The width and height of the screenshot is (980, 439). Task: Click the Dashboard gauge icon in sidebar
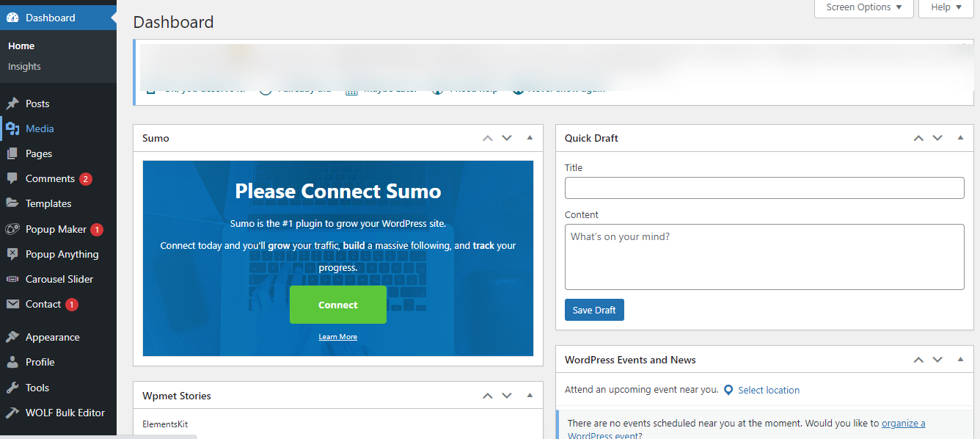tap(12, 18)
